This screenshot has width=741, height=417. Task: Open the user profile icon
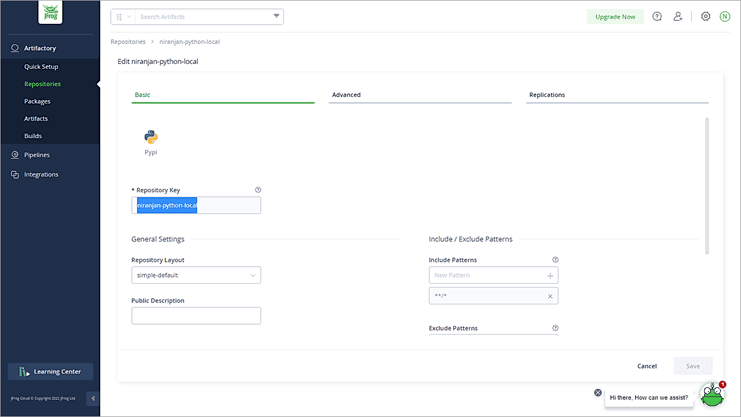(x=678, y=17)
